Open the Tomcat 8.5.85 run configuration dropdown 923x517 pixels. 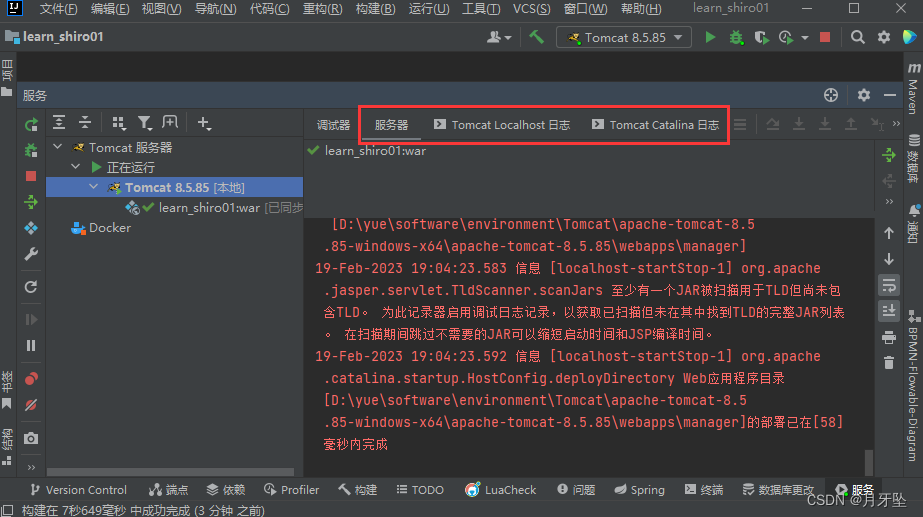point(623,38)
